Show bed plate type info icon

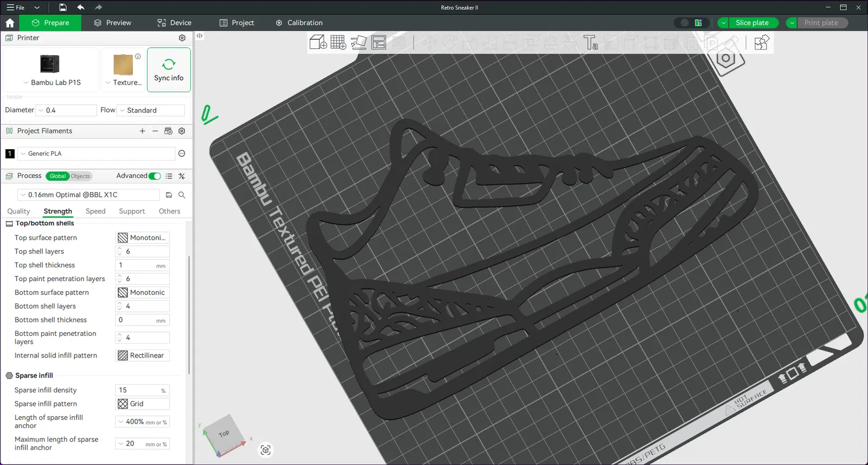coord(138,56)
